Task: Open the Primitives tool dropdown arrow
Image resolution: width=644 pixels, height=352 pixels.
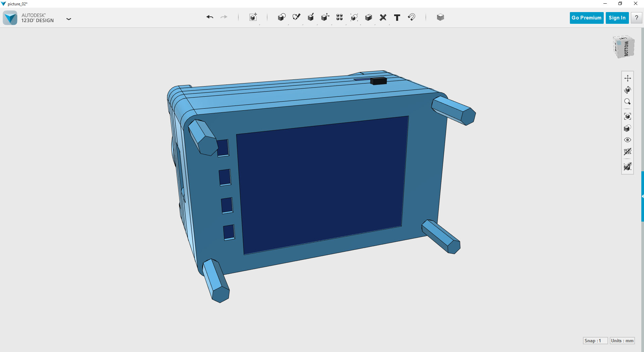Action: [289, 24]
